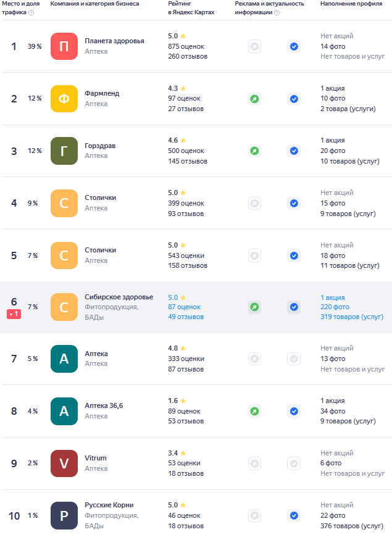
Task: Click the Русские Корни company name
Action: 109,505
